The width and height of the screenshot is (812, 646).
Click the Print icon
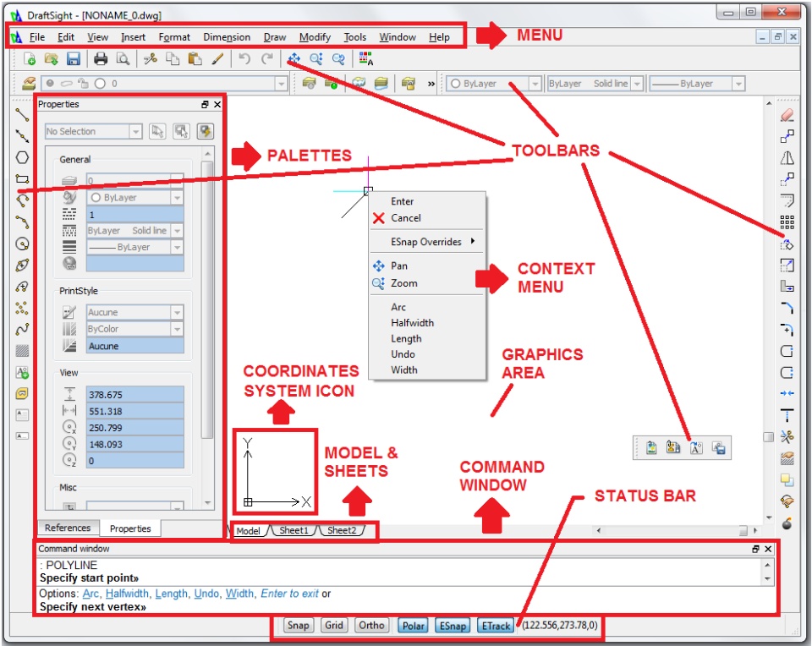tap(101, 59)
